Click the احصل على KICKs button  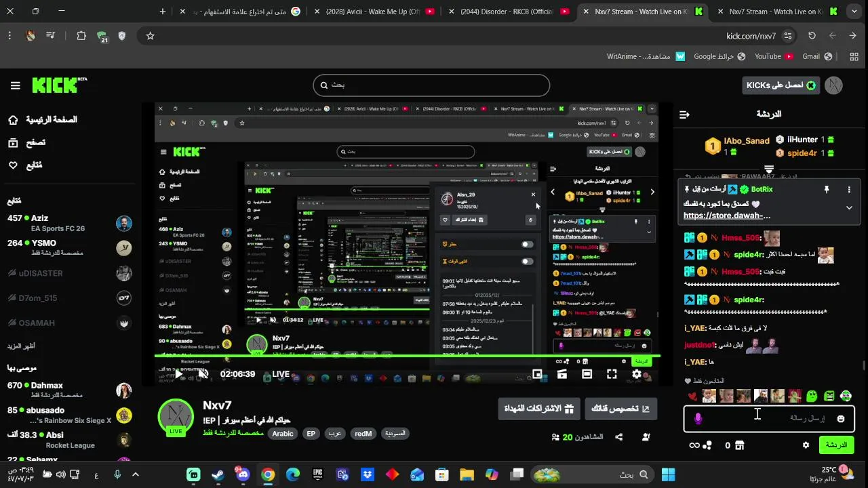pos(781,85)
